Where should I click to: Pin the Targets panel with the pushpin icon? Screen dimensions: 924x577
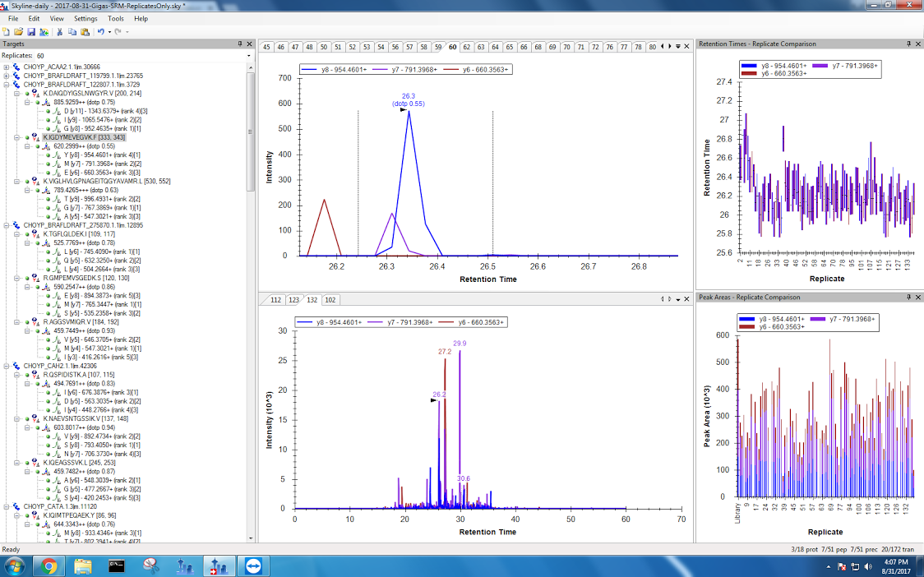pyautogui.click(x=240, y=44)
